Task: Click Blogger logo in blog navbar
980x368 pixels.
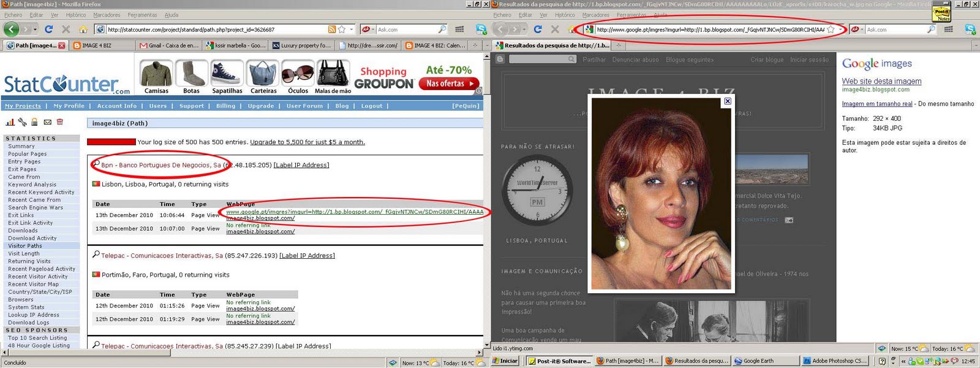Action: 500,59
